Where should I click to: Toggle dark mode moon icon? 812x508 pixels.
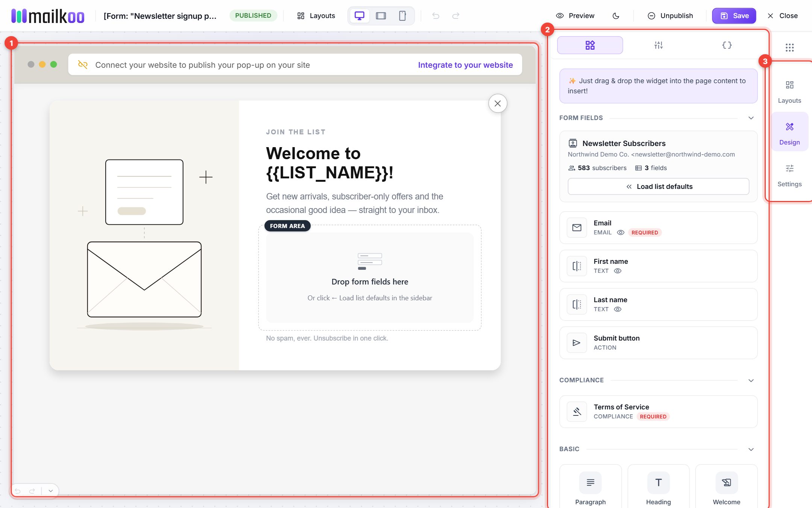[616, 16]
